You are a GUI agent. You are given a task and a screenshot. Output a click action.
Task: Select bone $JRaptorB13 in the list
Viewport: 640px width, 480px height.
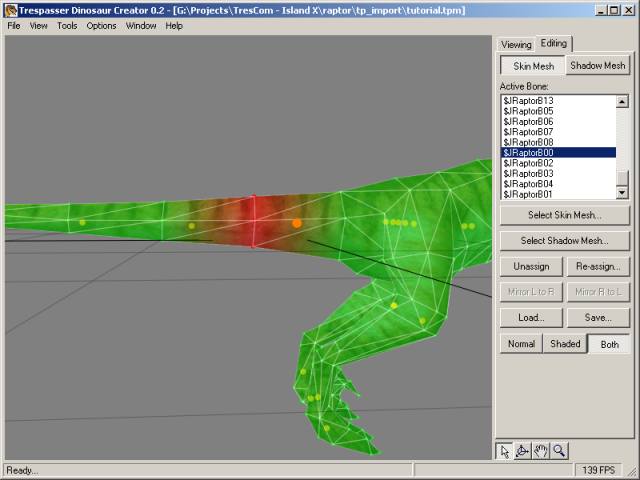[x=558, y=100]
